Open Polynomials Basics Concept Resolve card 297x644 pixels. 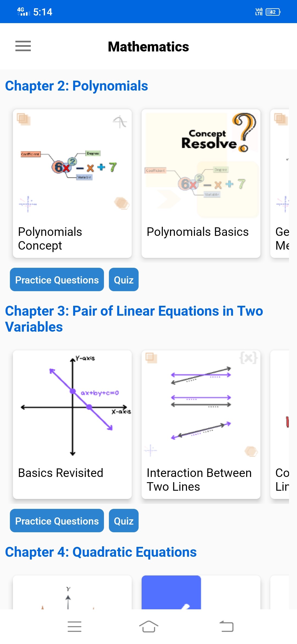coord(201,183)
